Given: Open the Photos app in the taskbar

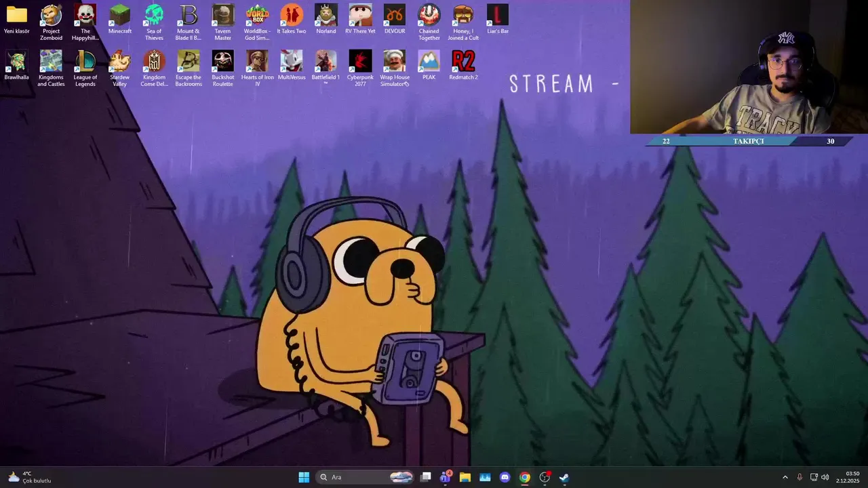Looking at the screenshot, I should (485, 477).
